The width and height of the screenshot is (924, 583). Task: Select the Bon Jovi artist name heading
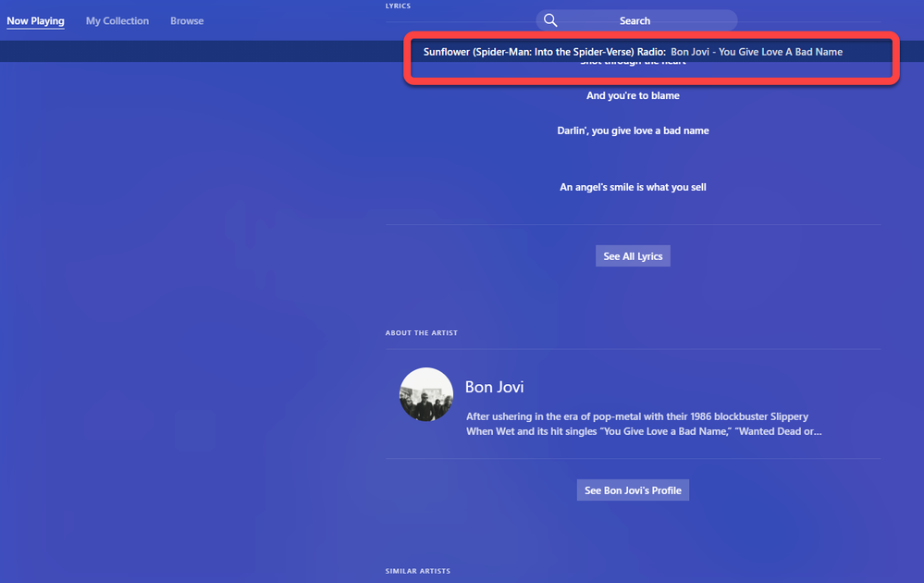pos(495,387)
